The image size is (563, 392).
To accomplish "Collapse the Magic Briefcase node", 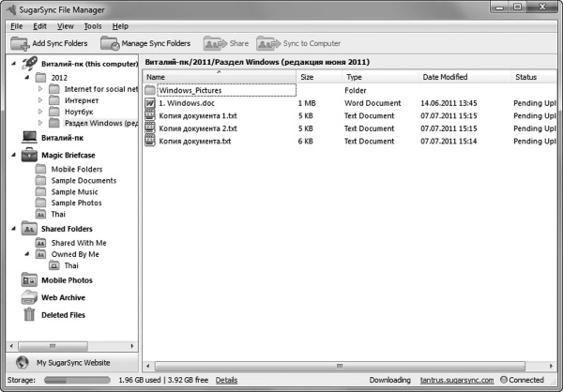I will [x=14, y=155].
